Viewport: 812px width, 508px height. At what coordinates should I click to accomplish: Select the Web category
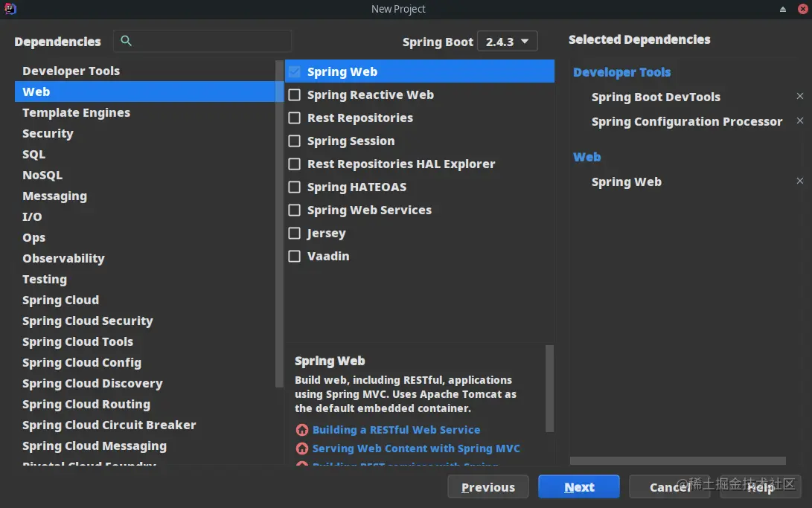pos(145,91)
